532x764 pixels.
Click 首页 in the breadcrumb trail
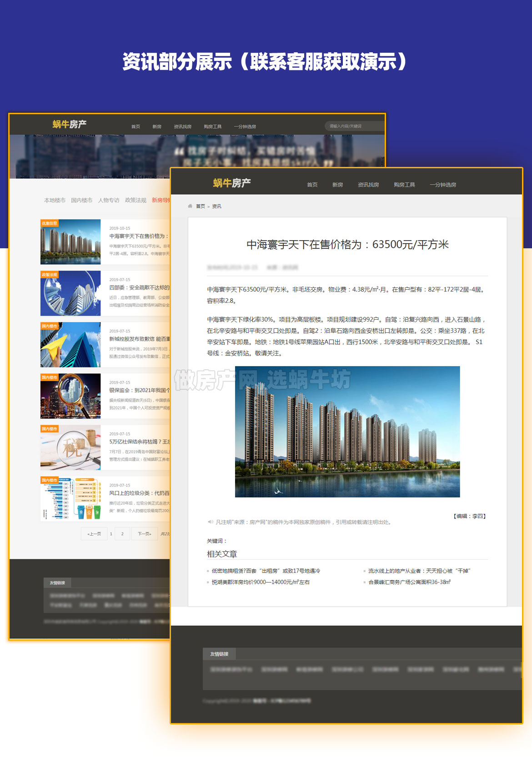(201, 206)
